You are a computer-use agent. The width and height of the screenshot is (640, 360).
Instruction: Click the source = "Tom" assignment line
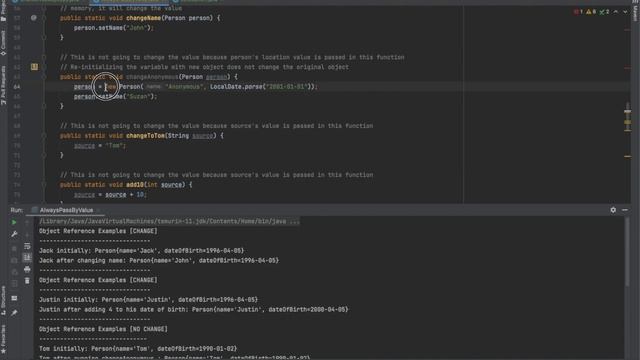click(x=100, y=145)
